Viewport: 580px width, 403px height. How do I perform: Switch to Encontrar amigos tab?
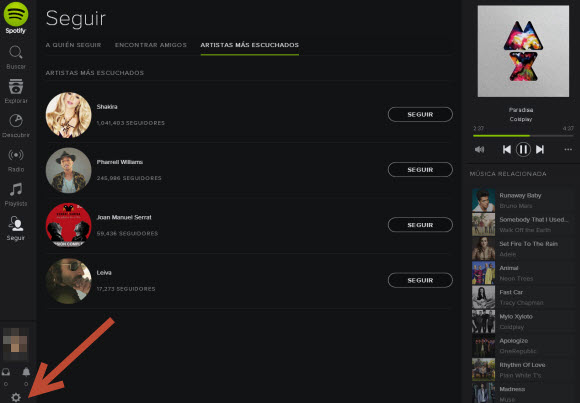tap(151, 45)
